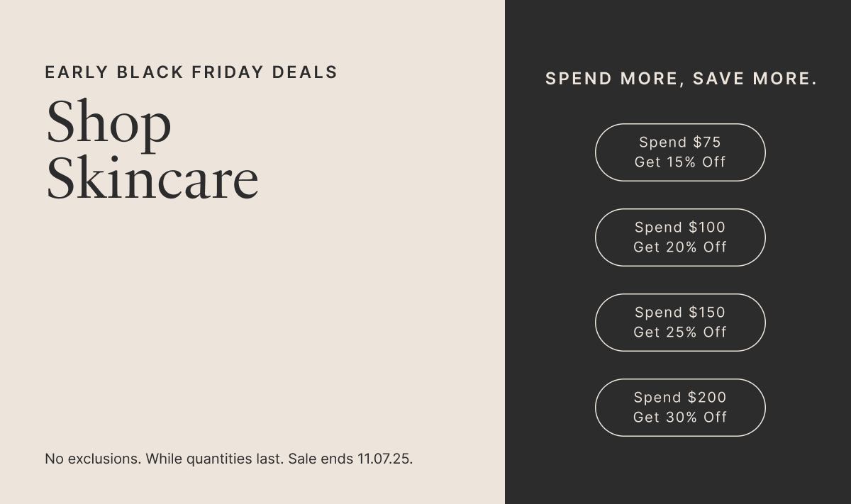Click the word Shop in the headline
The height and width of the screenshot is (504, 851).
tap(109, 122)
